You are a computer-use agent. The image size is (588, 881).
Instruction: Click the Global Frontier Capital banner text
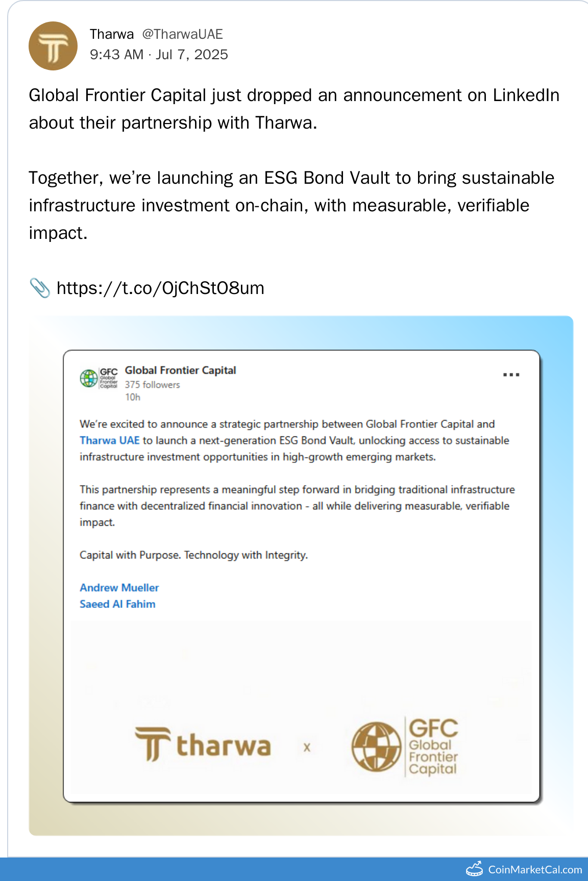pyautogui.click(x=433, y=756)
